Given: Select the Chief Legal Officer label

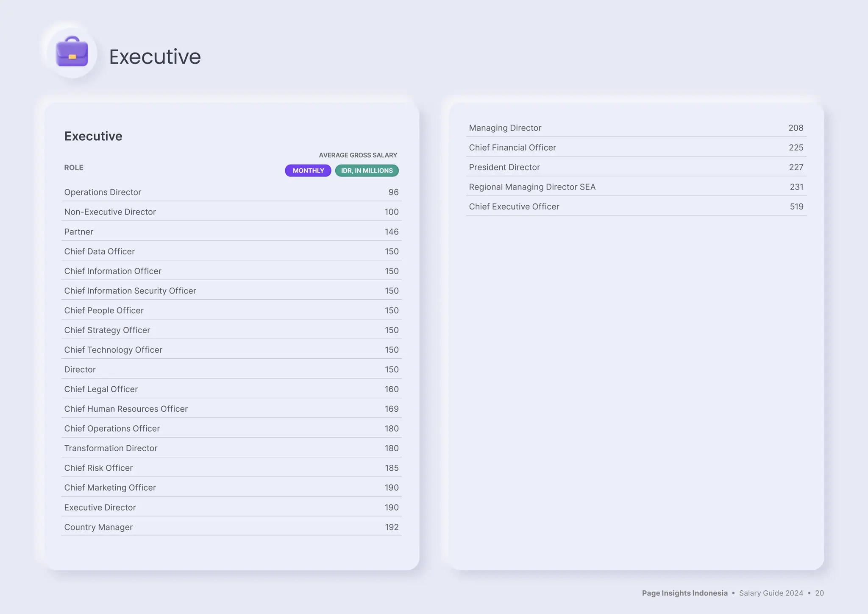Looking at the screenshot, I should pos(101,389).
